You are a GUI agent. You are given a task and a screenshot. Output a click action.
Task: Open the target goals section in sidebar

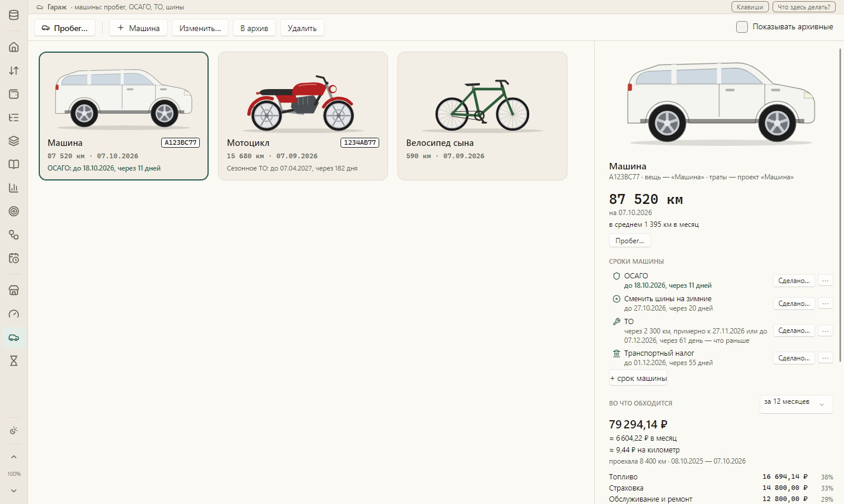(x=14, y=211)
